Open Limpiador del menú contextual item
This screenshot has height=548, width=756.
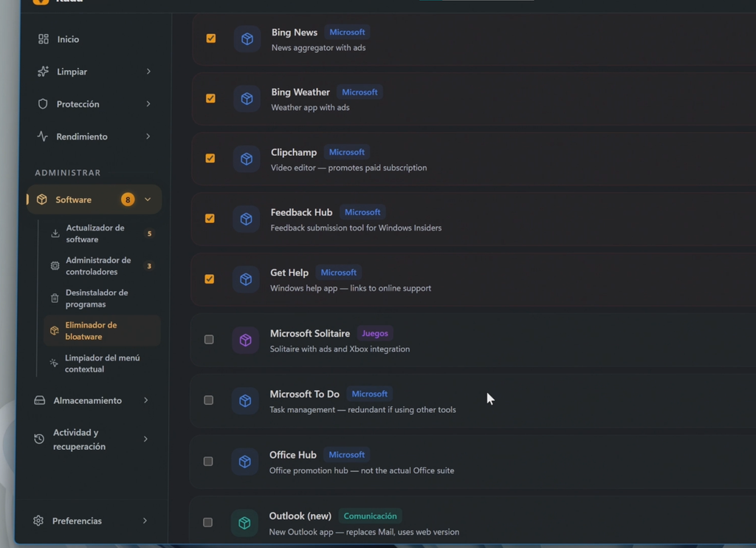point(102,363)
